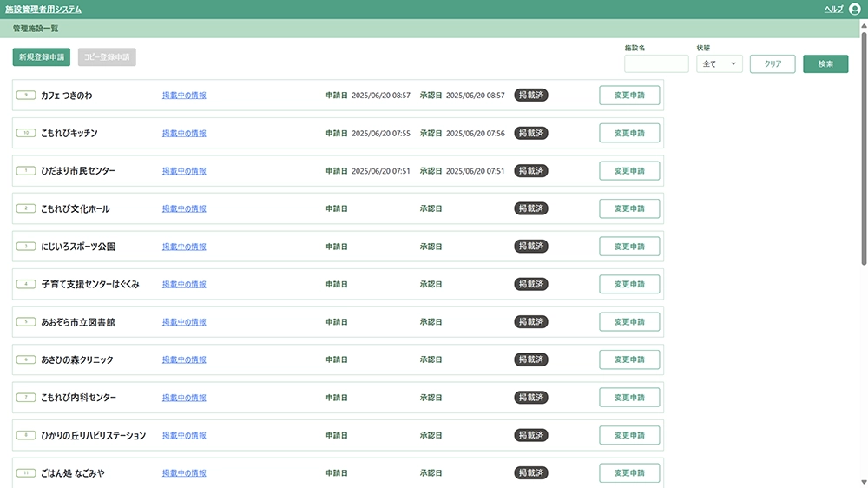Open 掲載中の情報 for こもれび文化ホール

[184, 208]
